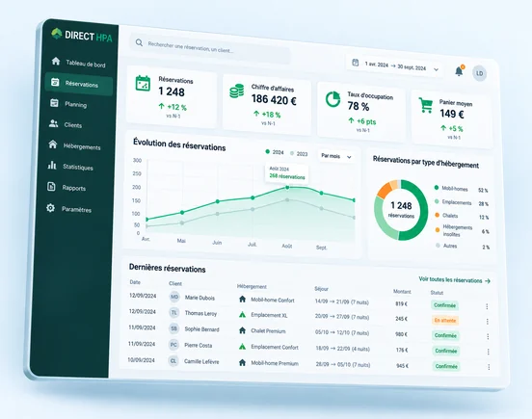Viewport: 532px width, 419px height.
Task: Click the Taux d'occupation pie icon
Action: [332, 99]
